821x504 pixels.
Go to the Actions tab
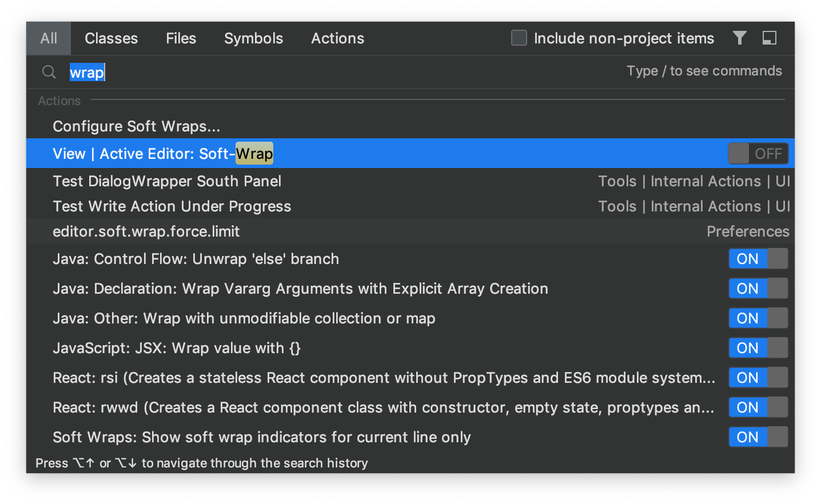coord(337,38)
